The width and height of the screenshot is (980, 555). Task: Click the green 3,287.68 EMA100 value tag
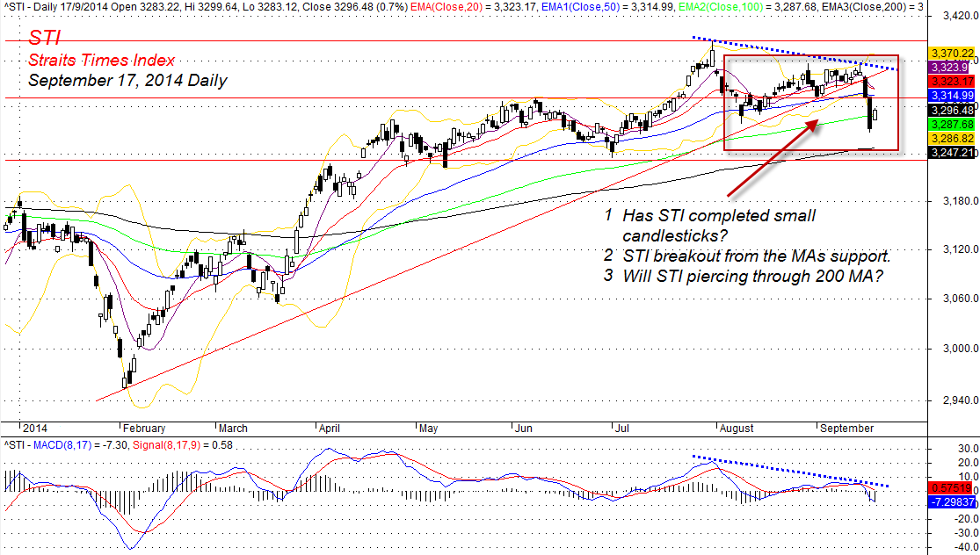coord(952,125)
